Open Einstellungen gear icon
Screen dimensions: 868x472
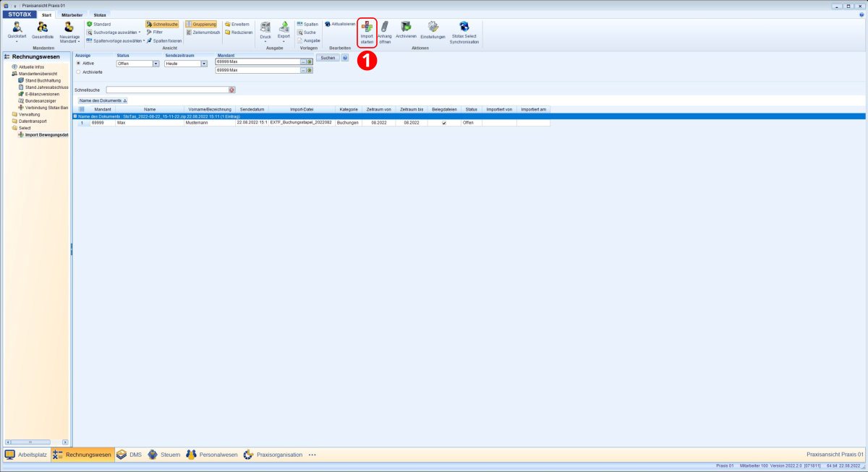[x=433, y=27]
